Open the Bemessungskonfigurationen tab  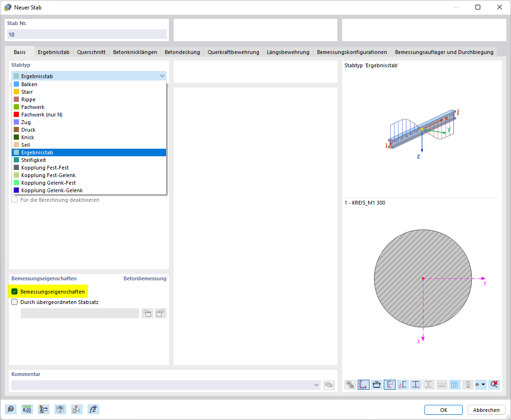click(x=352, y=52)
